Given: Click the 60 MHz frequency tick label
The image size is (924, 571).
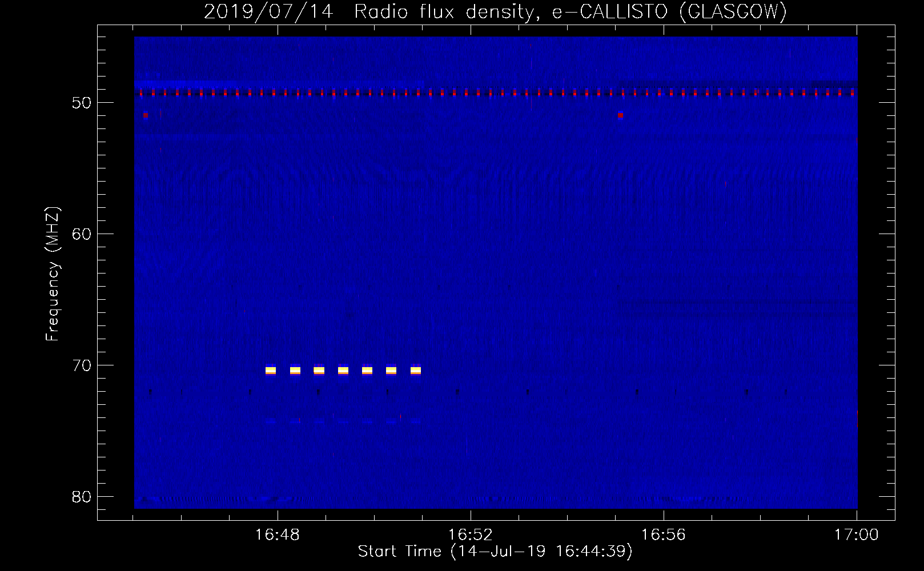Looking at the screenshot, I should coord(82,234).
